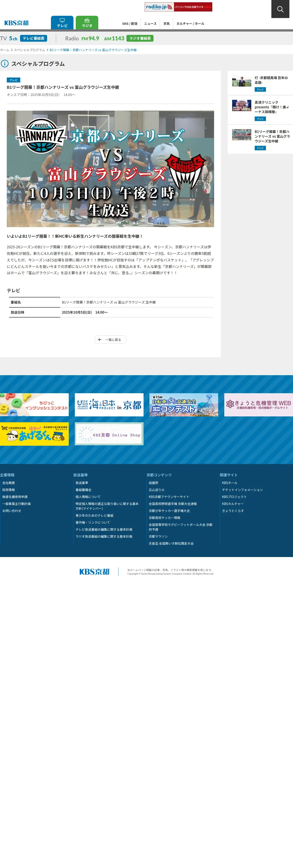Open the きょうと危機管理 WEB banner
Viewport: 293px width, 868px height.
259,405
